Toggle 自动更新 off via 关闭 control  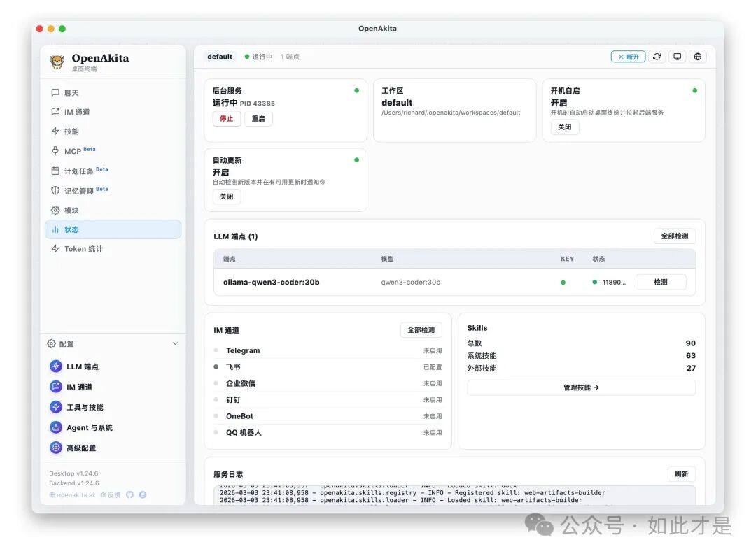tap(226, 197)
